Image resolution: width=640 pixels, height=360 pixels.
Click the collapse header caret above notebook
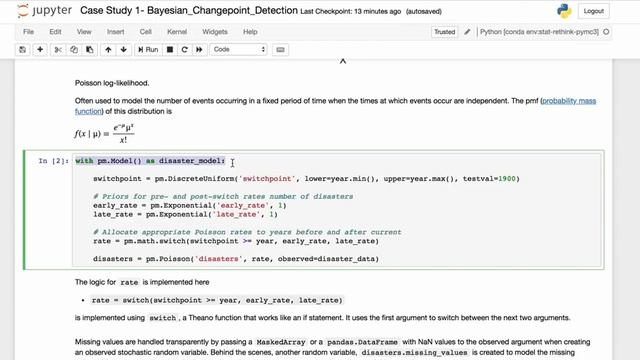(343, 61)
